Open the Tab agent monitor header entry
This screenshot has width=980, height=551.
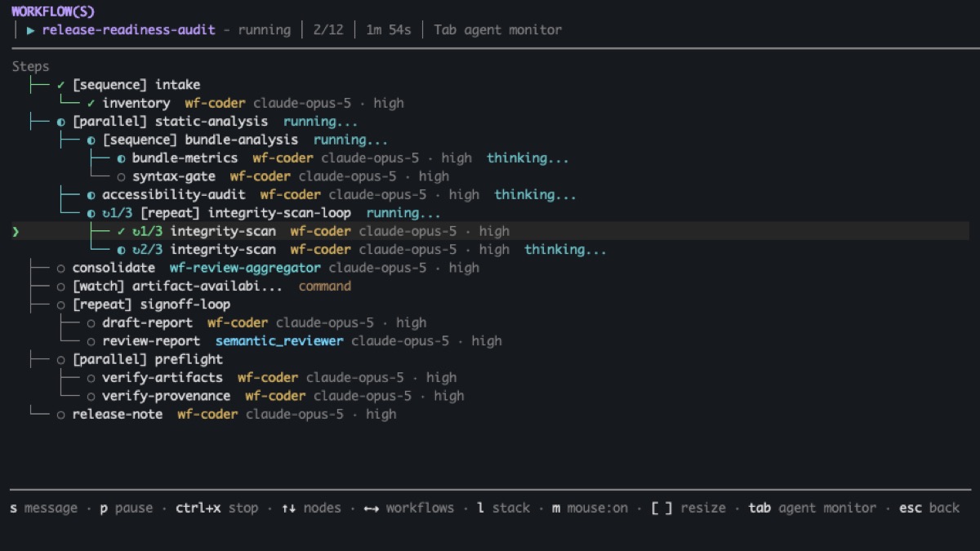pos(497,30)
